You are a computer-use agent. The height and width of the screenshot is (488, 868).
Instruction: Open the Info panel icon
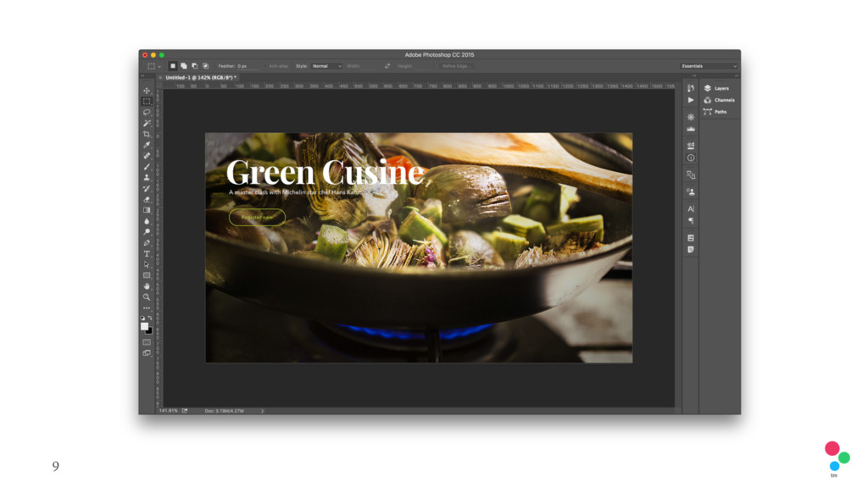tap(691, 158)
